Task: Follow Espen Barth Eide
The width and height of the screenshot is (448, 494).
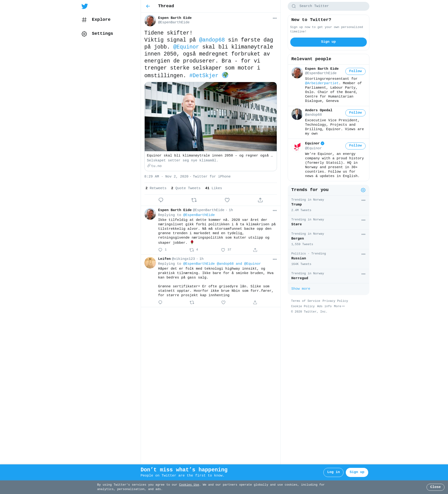Action: pyautogui.click(x=355, y=71)
